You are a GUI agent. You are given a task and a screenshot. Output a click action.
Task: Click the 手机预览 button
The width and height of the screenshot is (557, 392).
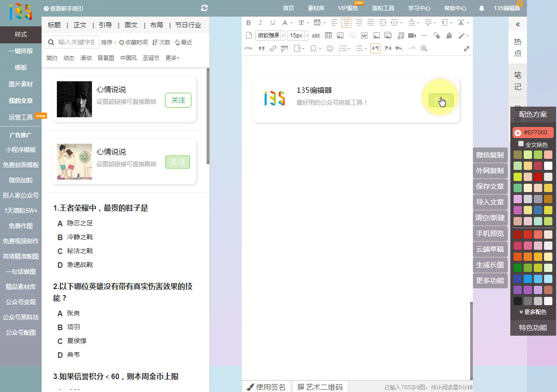[x=490, y=234]
